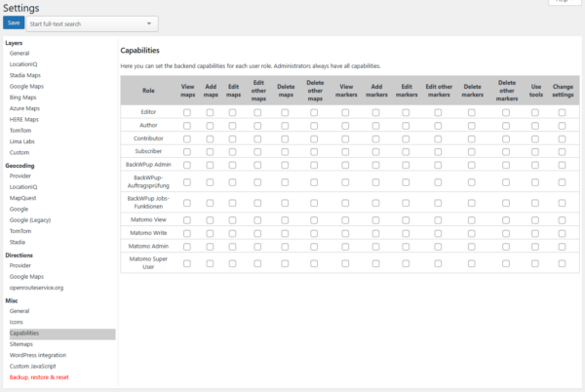Open MapQuest geocoding settings
Screen dimensions: 585x392
coord(25,198)
